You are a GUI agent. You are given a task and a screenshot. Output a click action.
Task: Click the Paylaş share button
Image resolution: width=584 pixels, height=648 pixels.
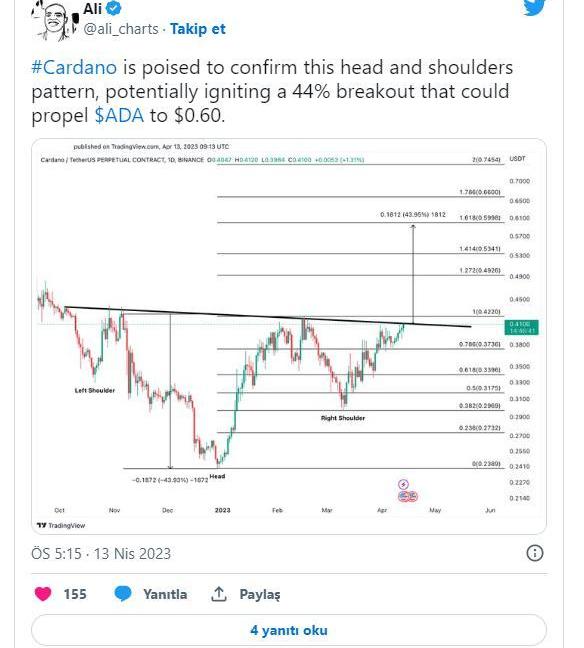(260, 594)
